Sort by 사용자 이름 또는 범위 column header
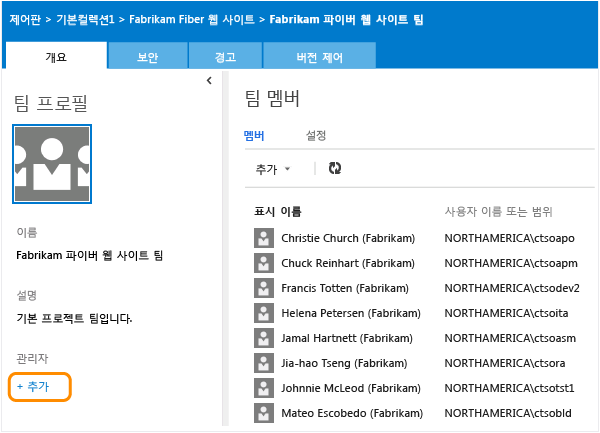 (498, 211)
